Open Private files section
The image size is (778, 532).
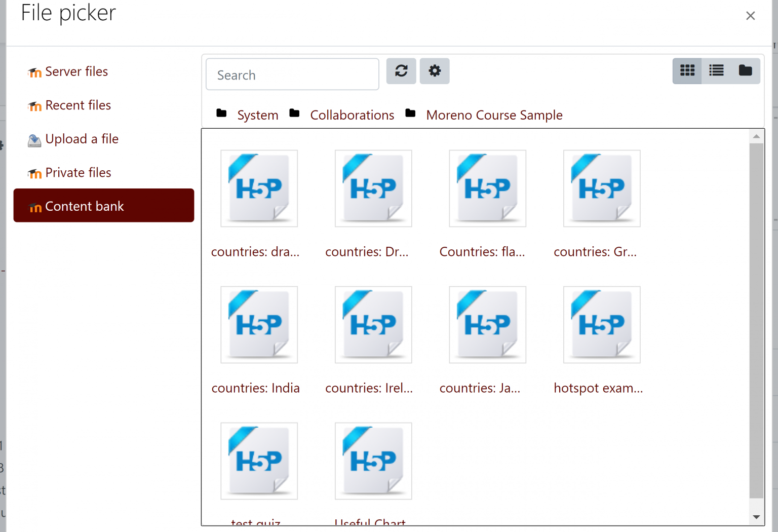pyautogui.click(x=78, y=173)
